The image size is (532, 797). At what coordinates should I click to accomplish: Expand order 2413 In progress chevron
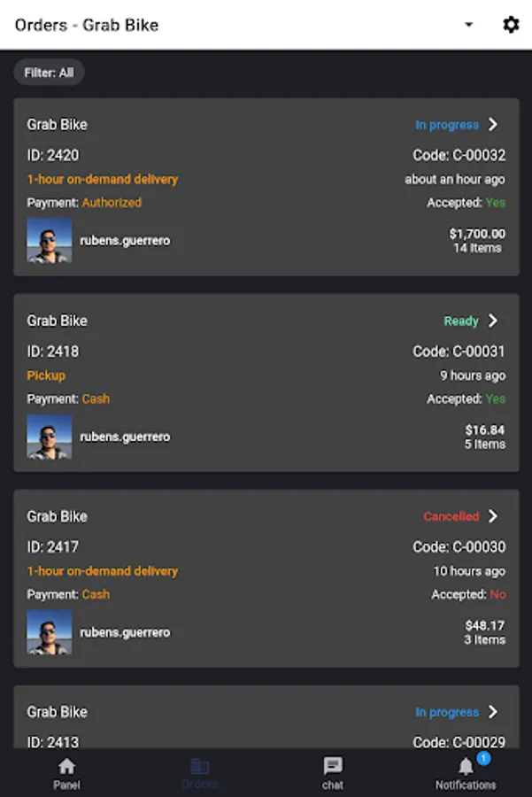[493, 712]
